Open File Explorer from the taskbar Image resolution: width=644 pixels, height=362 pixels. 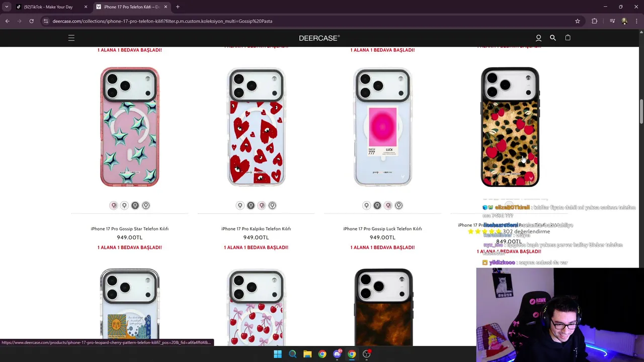(x=307, y=354)
